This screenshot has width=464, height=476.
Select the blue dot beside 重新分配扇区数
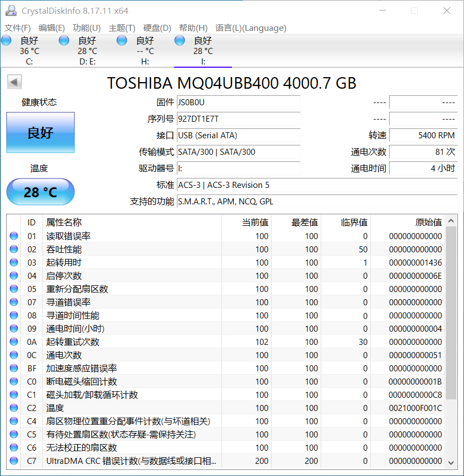[x=13, y=289]
